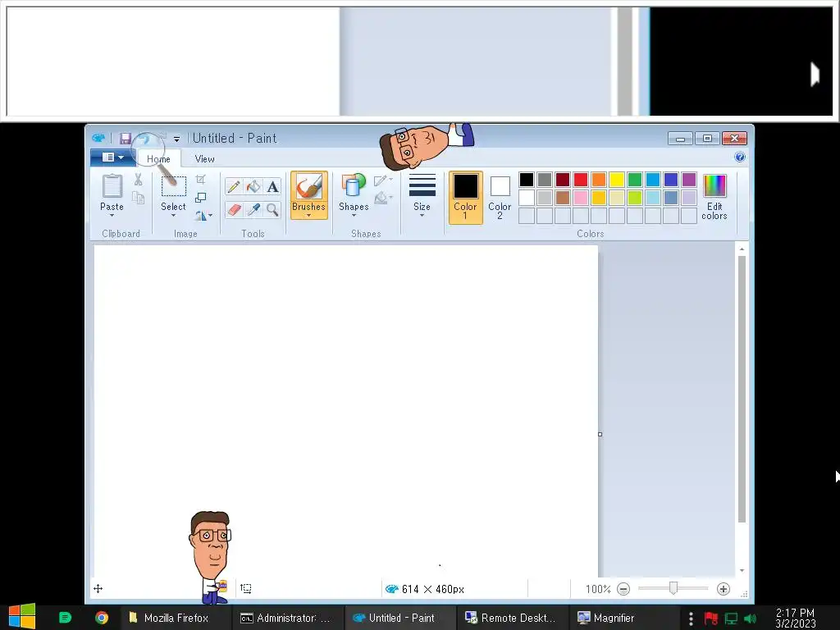The width and height of the screenshot is (840, 630).
Task: Click the 100% zoom level text
Action: click(x=598, y=589)
